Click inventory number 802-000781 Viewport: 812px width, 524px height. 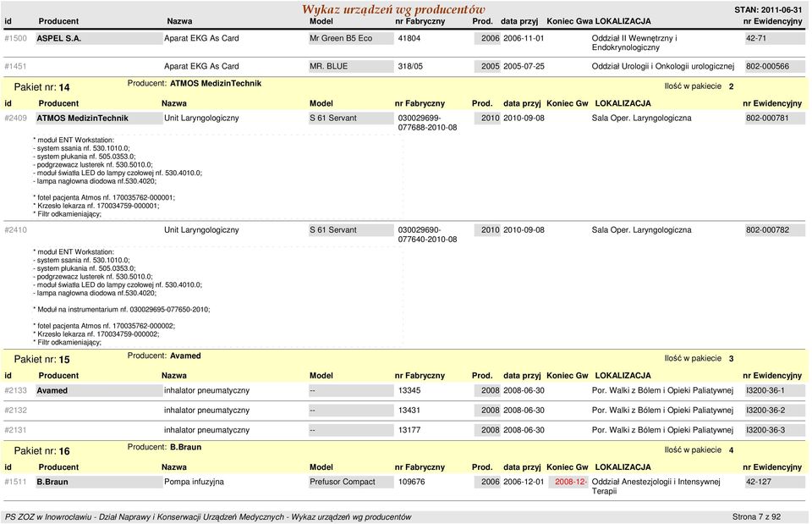[x=775, y=119]
